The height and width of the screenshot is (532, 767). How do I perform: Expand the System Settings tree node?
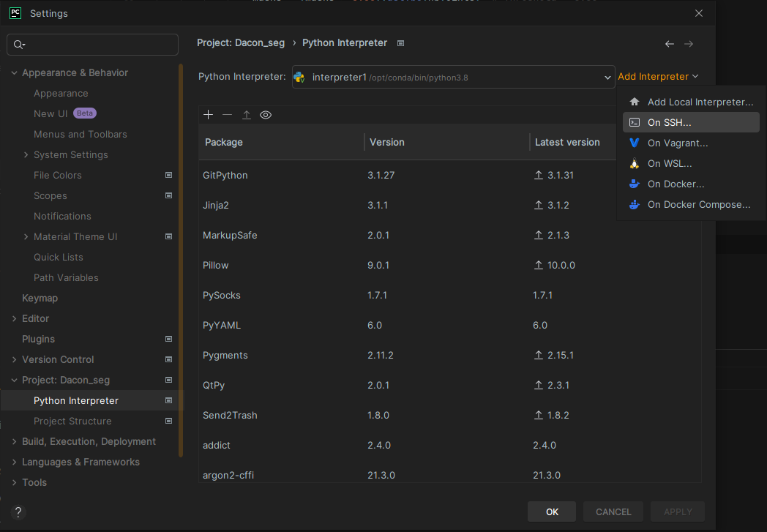tap(26, 154)
